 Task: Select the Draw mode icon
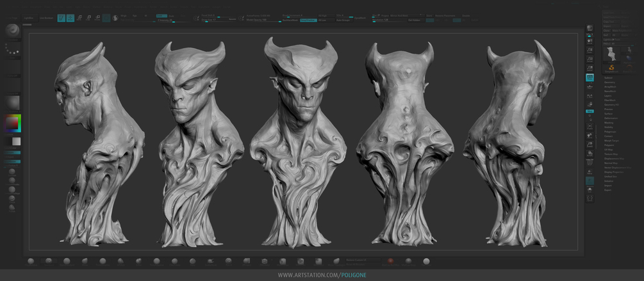coord(70,18)
